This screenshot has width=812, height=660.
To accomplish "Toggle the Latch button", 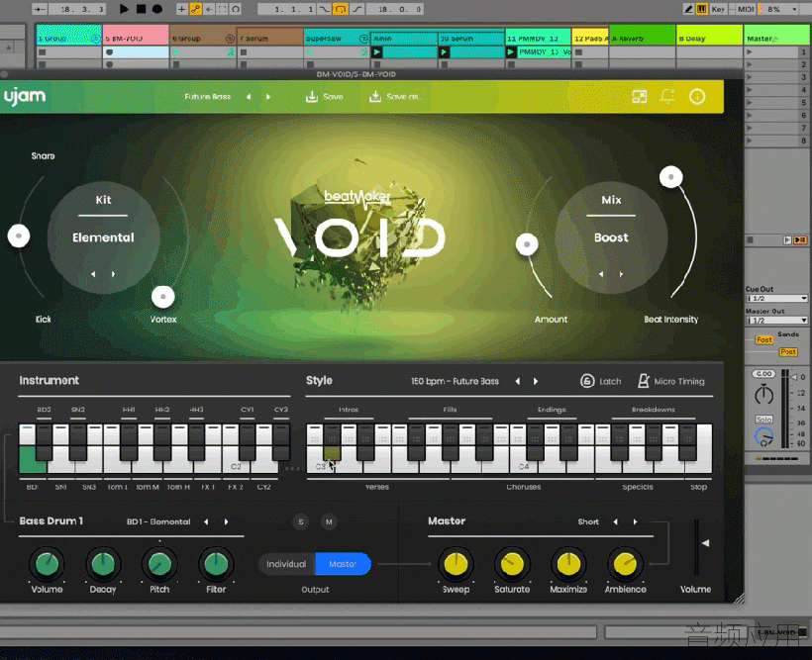I will pos(601,382).
